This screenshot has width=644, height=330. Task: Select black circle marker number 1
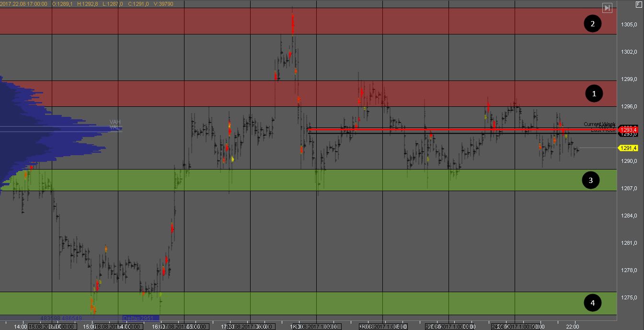click(x=594, y=94)
